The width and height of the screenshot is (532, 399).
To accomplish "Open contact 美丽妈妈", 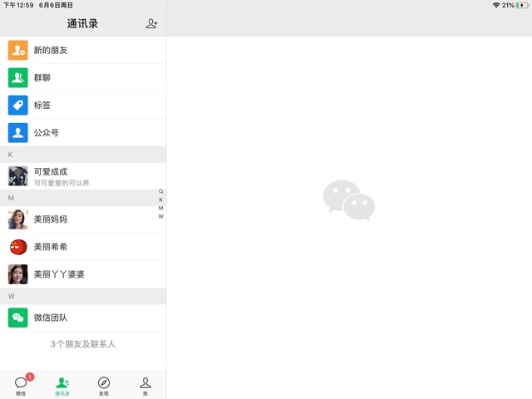I will tap(83, 219).
